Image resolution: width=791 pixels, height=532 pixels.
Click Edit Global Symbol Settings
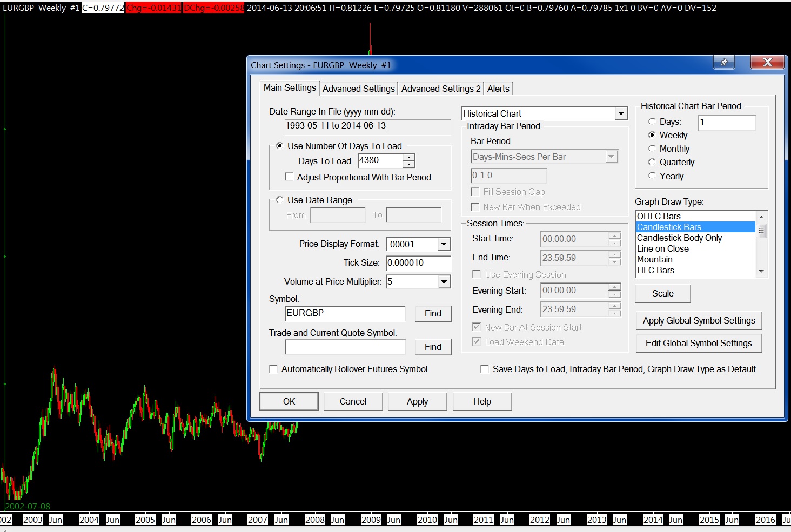[699, 343]
